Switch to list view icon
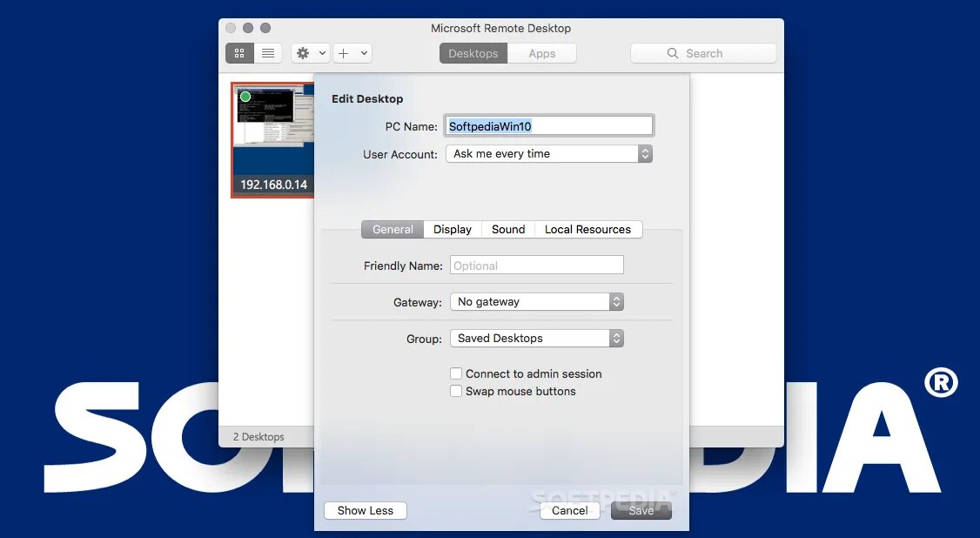The image size is (980, 538). 268,53
